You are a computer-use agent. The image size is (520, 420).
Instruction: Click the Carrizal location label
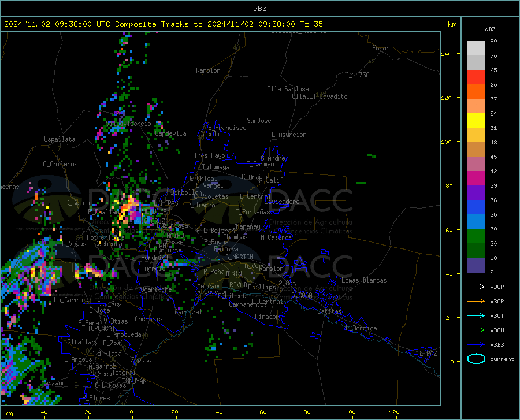click(188, 312)
